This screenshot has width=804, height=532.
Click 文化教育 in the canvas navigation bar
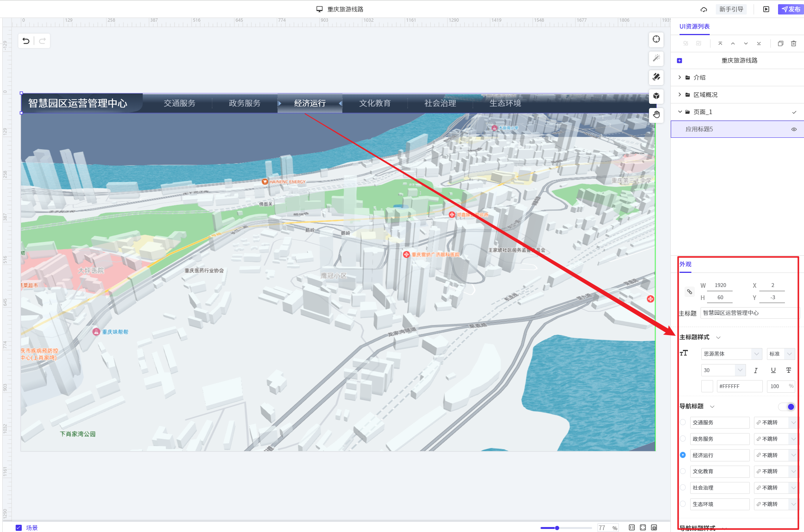point(375,103)
